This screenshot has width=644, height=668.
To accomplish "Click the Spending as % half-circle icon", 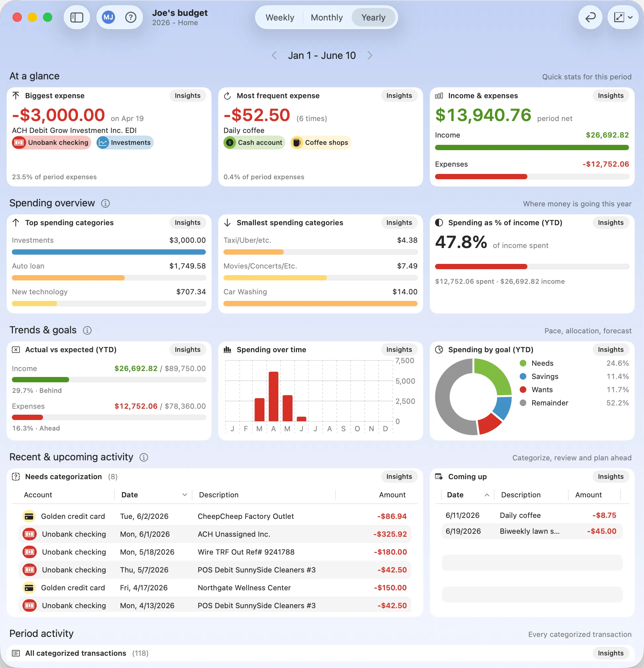I will coord(439,223).
